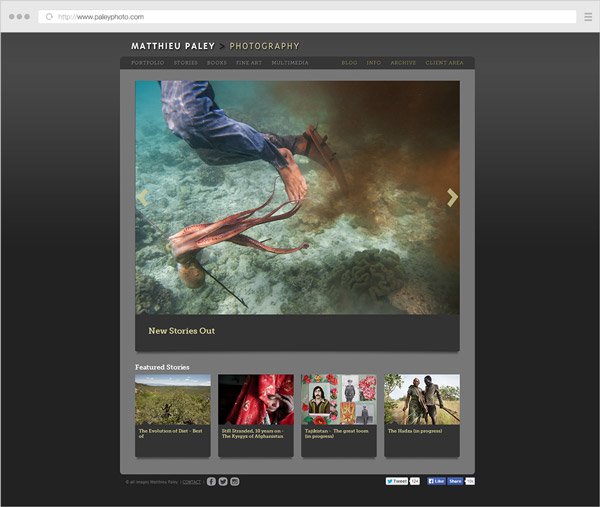Image resolution: width=600 pixels, height=507 pixels.
Task: Open the Tajikistan great loom story thumbnail
Action: [339, 400]
